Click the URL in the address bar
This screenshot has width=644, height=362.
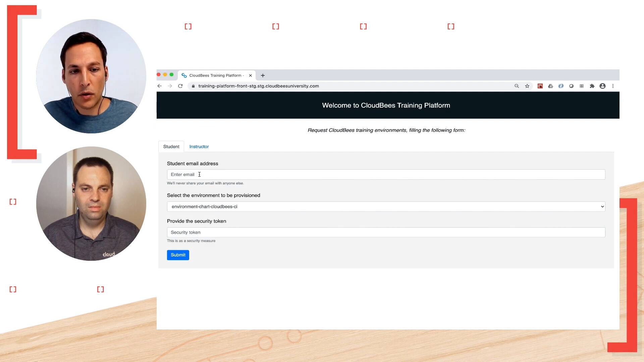259,86
